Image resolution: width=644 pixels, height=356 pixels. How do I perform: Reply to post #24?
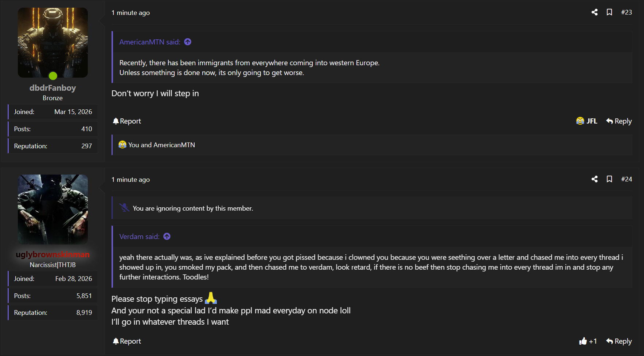619,341
